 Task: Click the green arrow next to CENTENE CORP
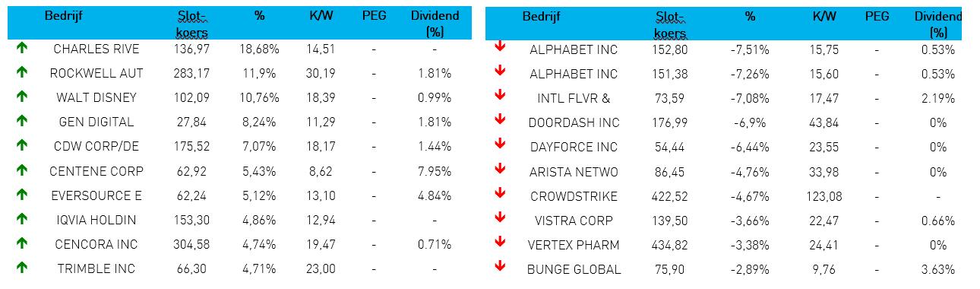(21, 170)
